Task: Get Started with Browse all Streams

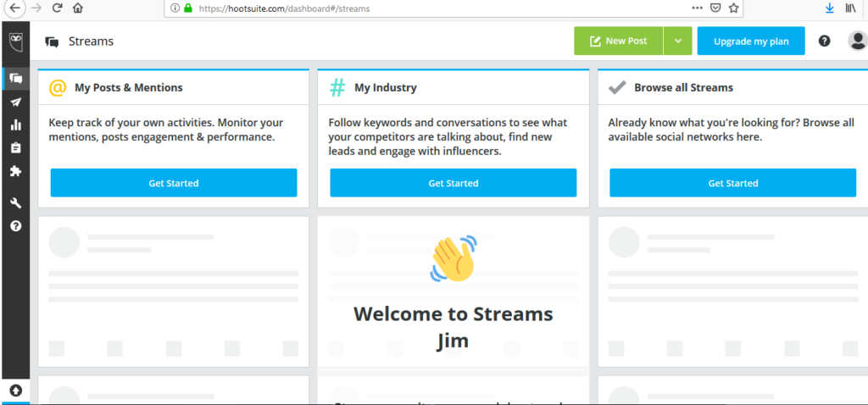Action: (733, 183)
